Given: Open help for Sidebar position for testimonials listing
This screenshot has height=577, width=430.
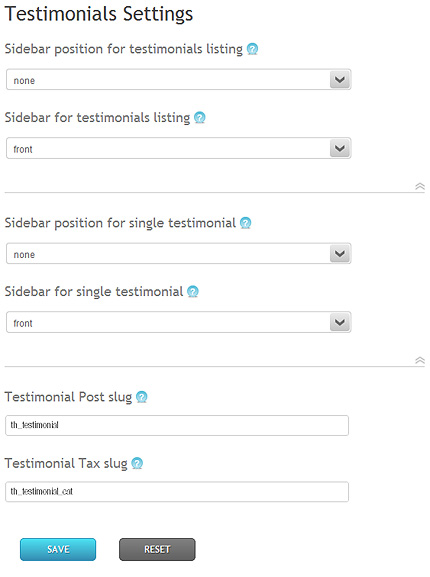Looking at the screenshot, I should point(252,49).
